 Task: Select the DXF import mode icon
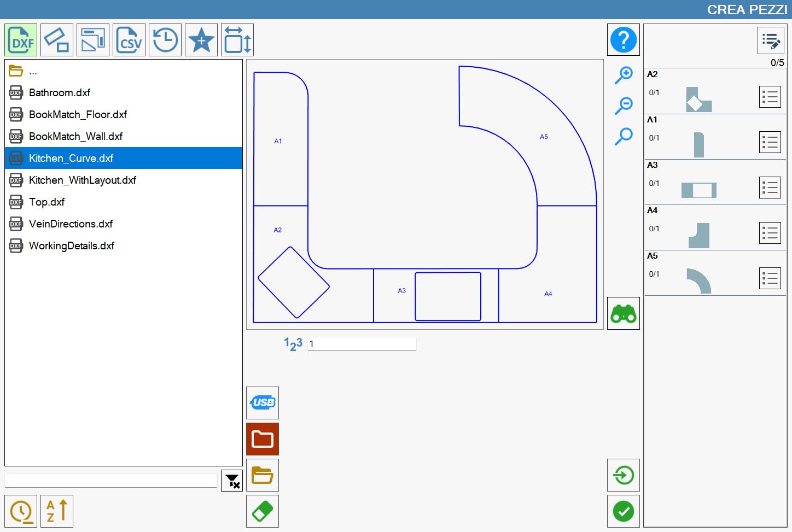pyautogui.click(x=21, y=40)
